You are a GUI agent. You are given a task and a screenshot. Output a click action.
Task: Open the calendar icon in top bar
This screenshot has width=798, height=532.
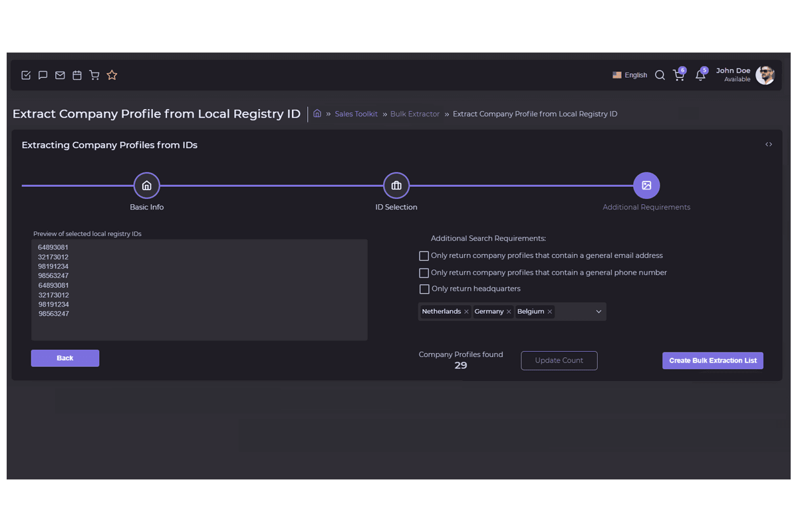click(x=77, y=75)
